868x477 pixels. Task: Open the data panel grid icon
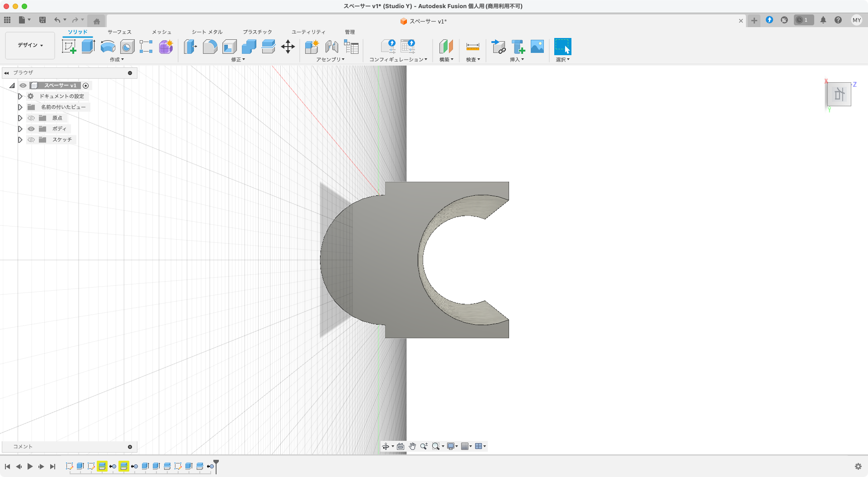click(x=7, y=20)
